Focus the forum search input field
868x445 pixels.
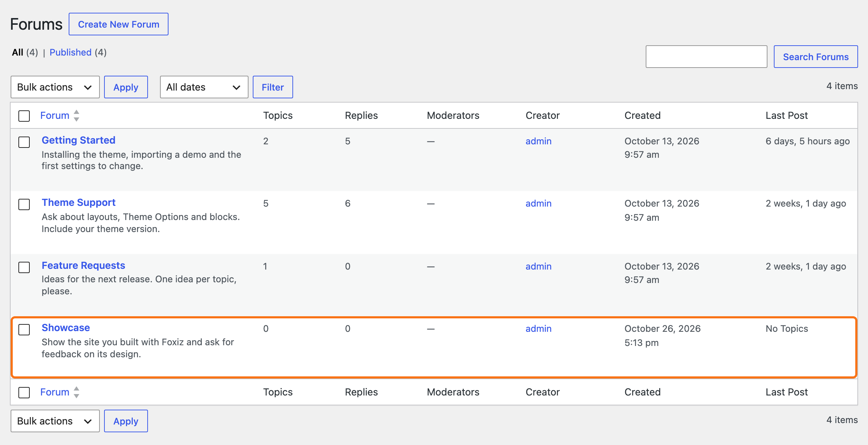(706, 57)
